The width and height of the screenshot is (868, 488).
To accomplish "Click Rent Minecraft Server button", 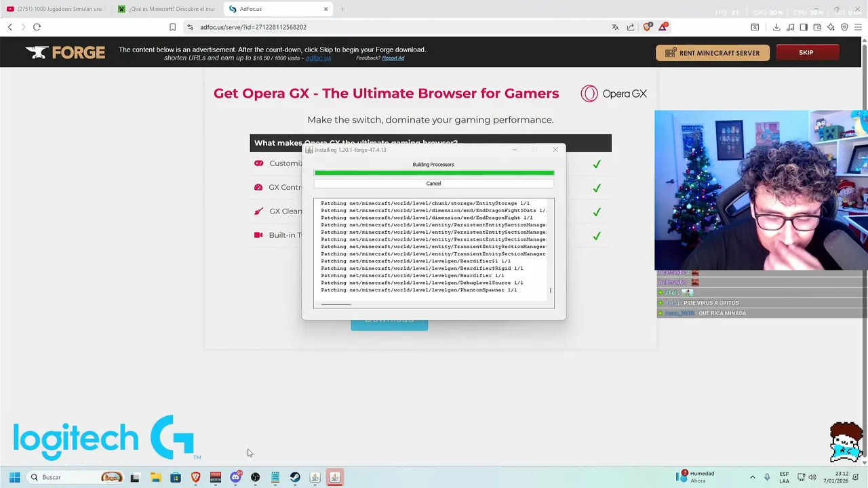I will pyautogui.click(x=713, y=53).
